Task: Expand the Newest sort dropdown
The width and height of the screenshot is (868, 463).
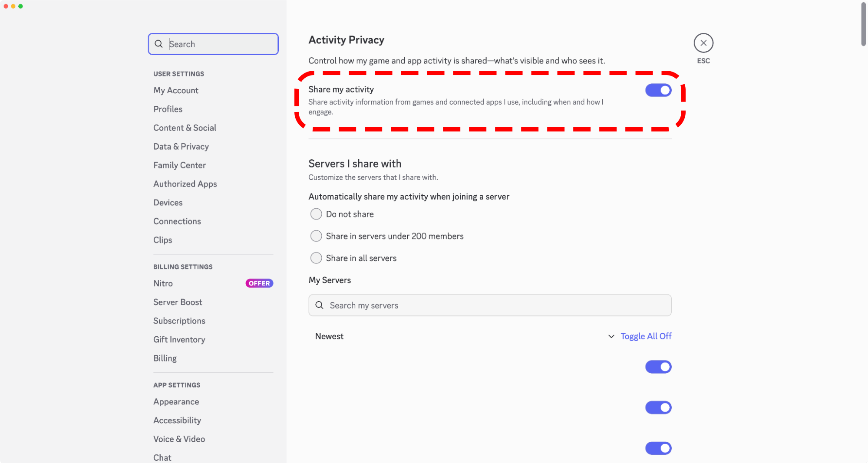Action: 611,336
